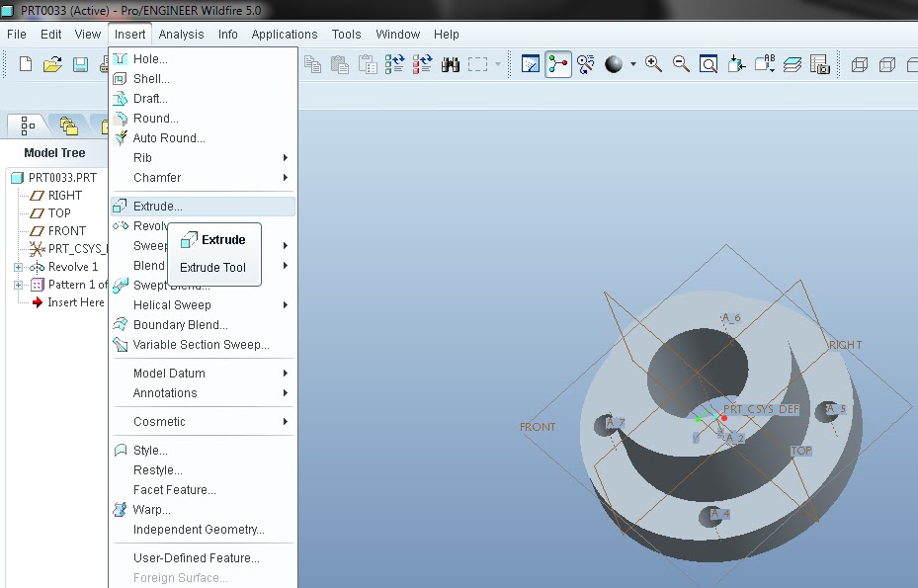Regenerate the model using toolbar icon
The height and width of the screenshot is (588, 918).
pyautogui.click(x=394, y=64)
